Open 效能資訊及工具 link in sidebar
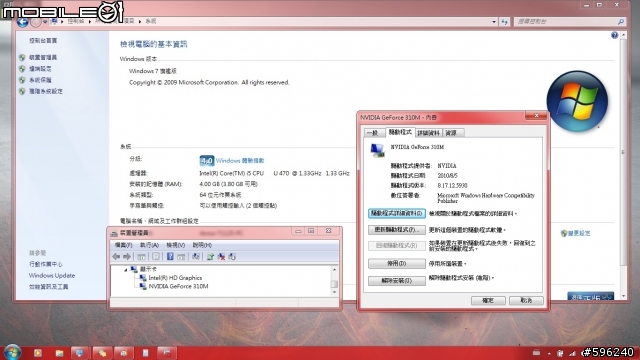This screenshot has height=360, width=640. (49, 287)
